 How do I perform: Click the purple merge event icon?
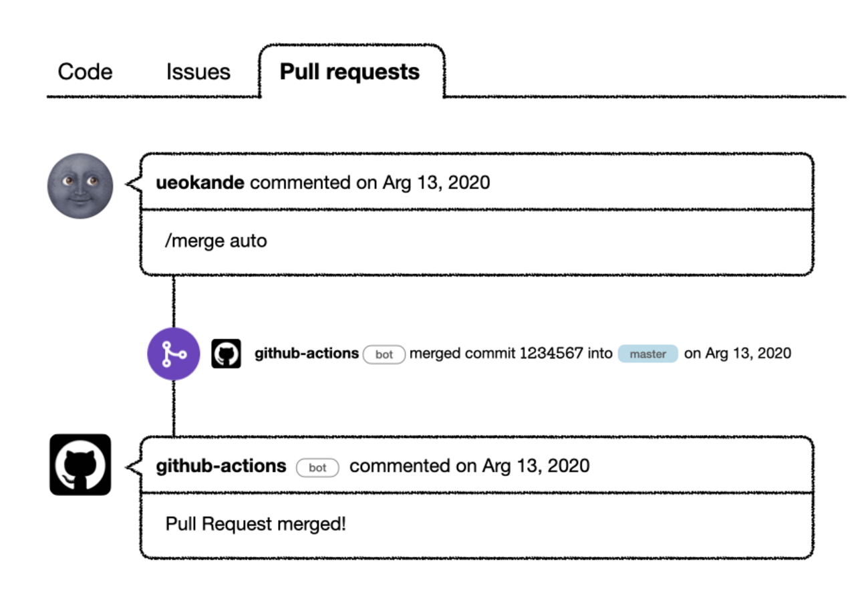[173, 354]
